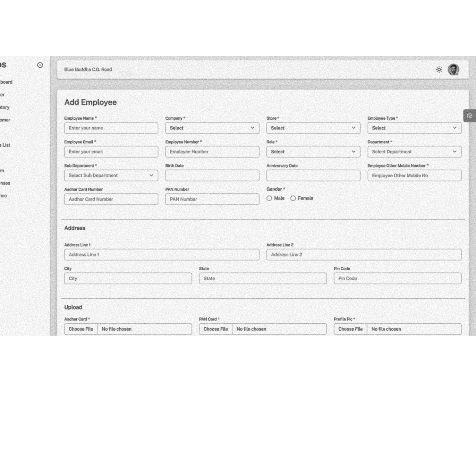This screenshot has width=476, height=476.
Task: Expand the Role dropdown
Action: pos(313,152)
